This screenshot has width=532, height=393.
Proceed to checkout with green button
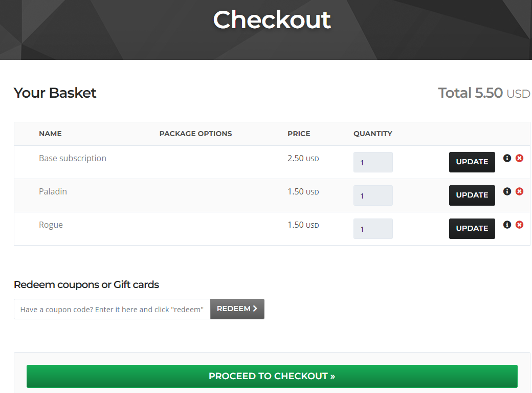pos(272,376)
